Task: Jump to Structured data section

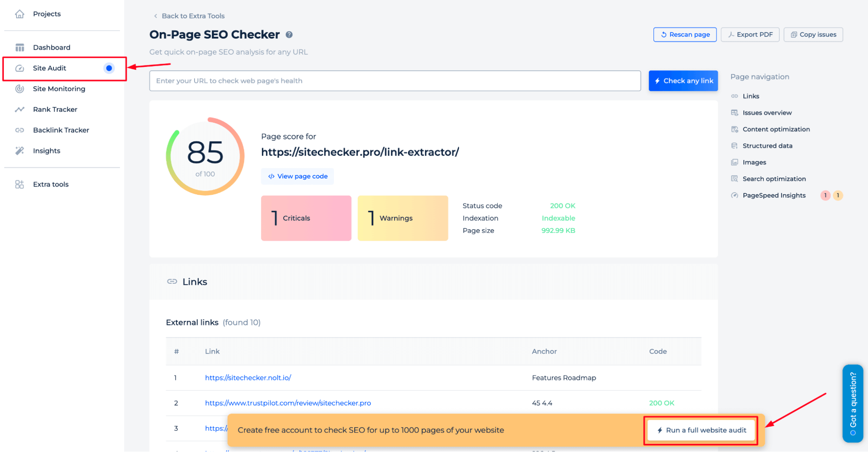Action: pyautogui.click(x=768, y=146)
